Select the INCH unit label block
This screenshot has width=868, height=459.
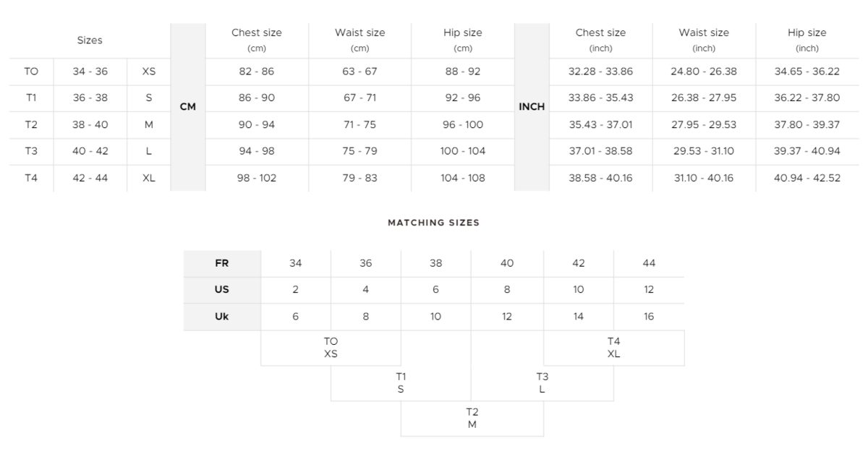[532, 107]
